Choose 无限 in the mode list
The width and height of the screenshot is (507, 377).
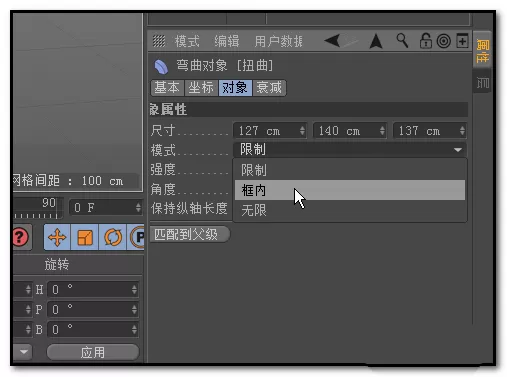[350, 210]
